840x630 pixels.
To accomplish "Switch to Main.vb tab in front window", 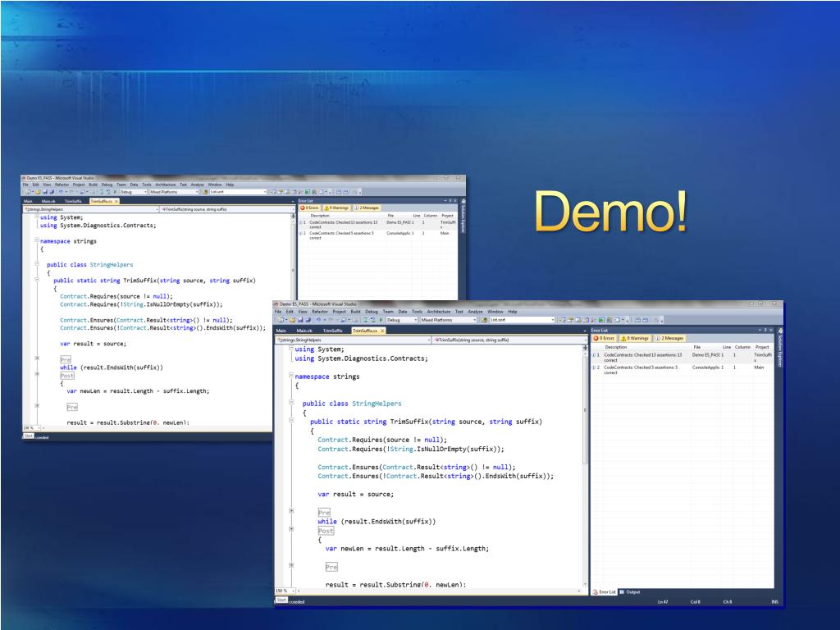I will (304, 331).
